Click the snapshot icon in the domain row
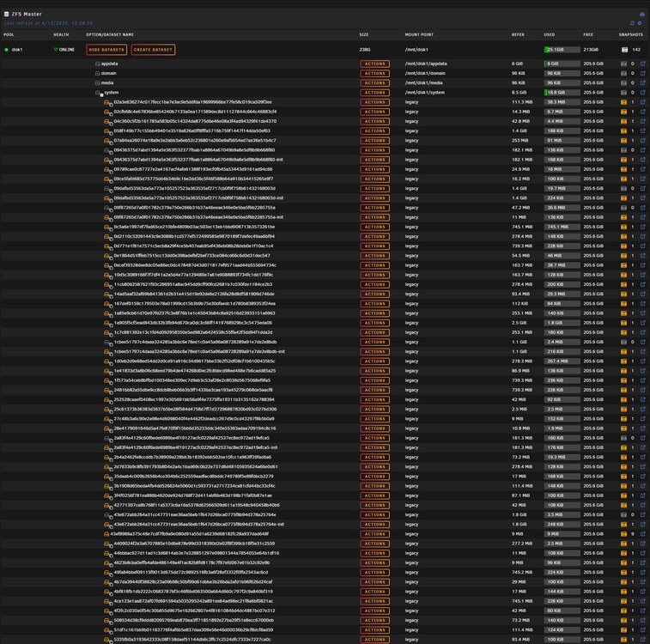The image size is (650, 644). pos(623,73)
